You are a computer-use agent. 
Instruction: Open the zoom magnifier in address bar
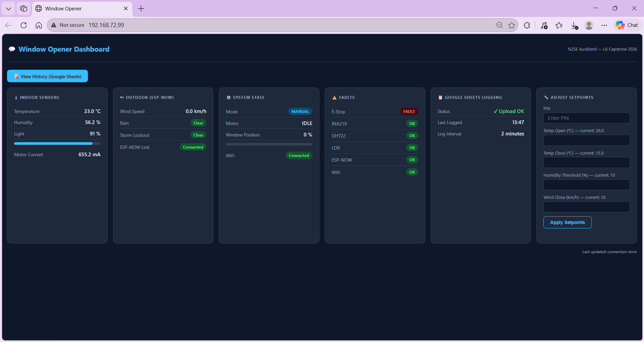[499, 25]
